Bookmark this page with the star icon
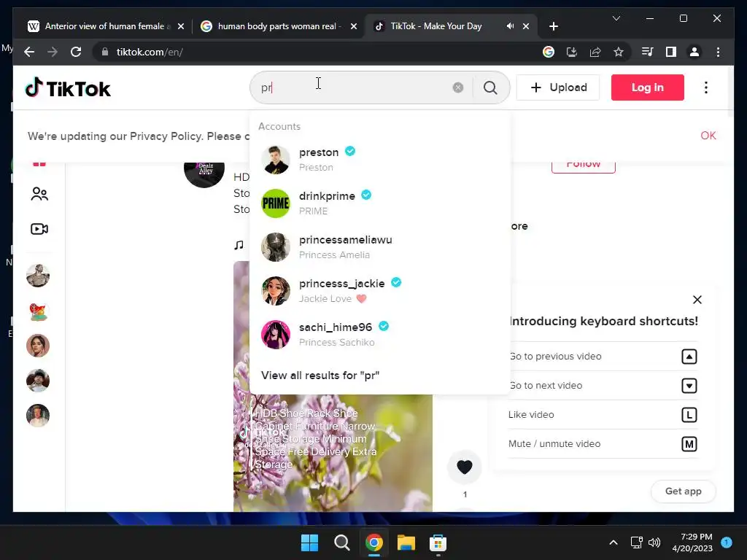The height and width of the screenshot is (560, 747). [619, 52]
